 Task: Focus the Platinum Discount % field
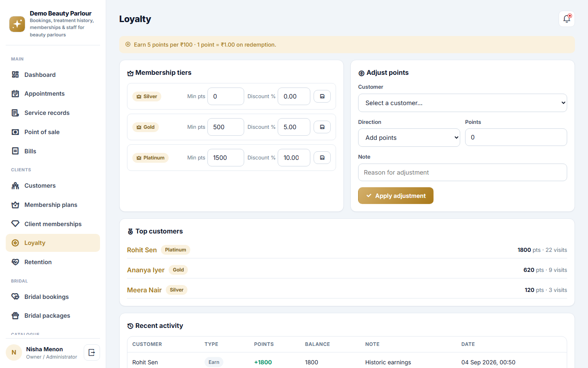(294, 158)
